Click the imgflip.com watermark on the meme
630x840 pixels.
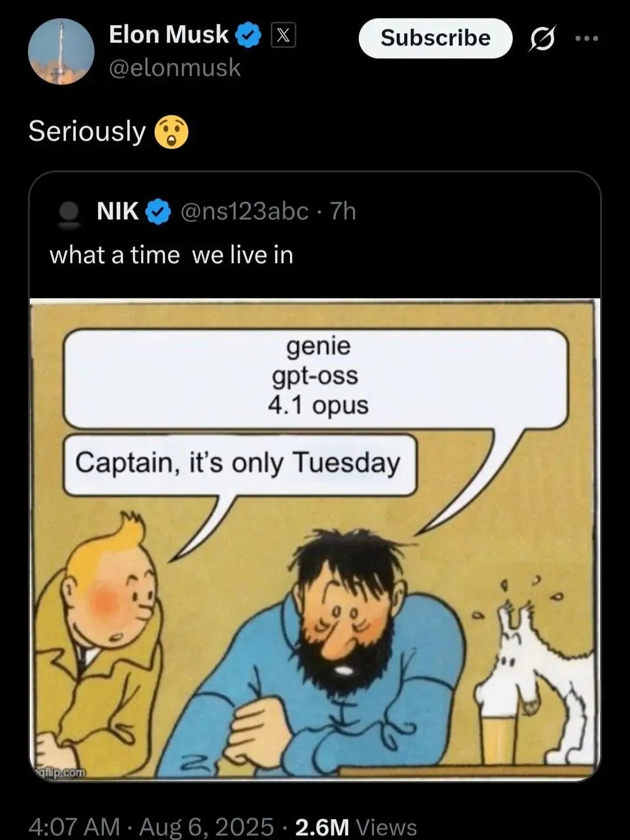[x=60, y=772]
